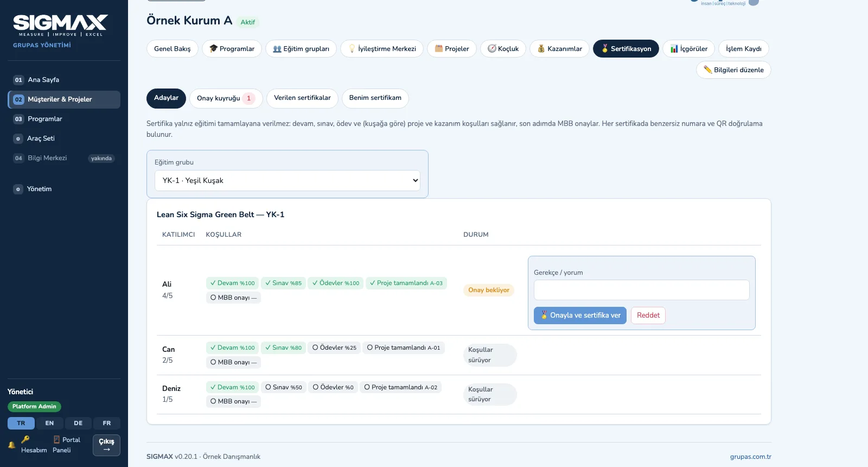Switch language to EN
This screenshot has height=467, width=868.
pyautogui.click(x=49, y=423)
